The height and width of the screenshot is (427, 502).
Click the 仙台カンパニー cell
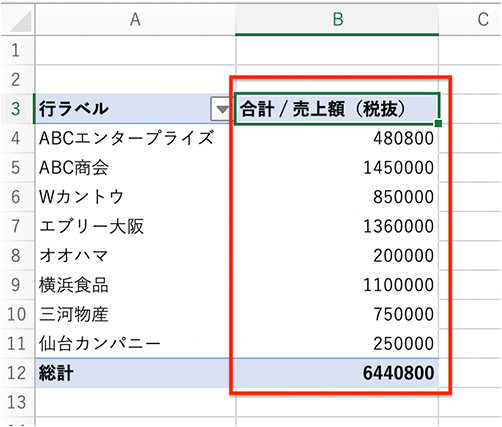click(135, 344)
